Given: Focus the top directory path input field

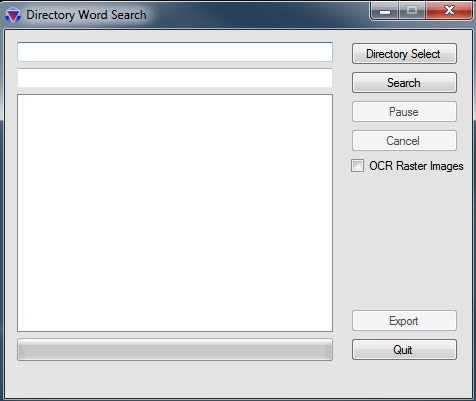Looking at the screenshot, I should 175,52.
